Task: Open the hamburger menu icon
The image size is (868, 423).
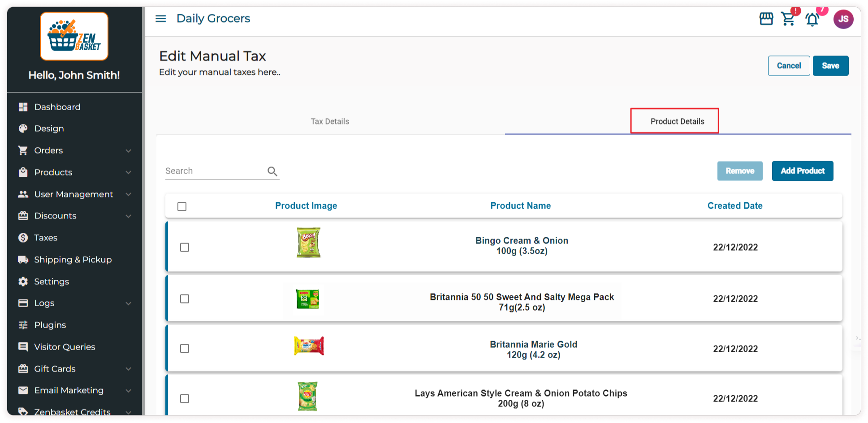Action: tap(160, 18)
